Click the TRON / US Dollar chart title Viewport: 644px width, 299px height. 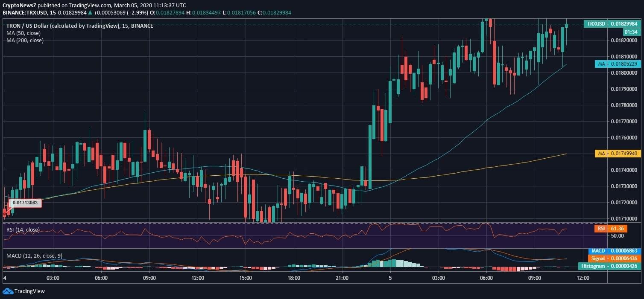click(x=79, y=26)
